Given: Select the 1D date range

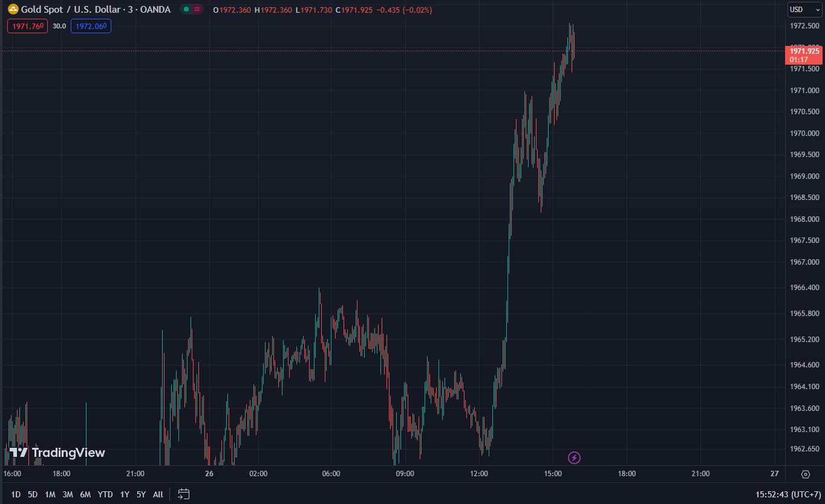Looking at the screenshot, I should 16,494.
